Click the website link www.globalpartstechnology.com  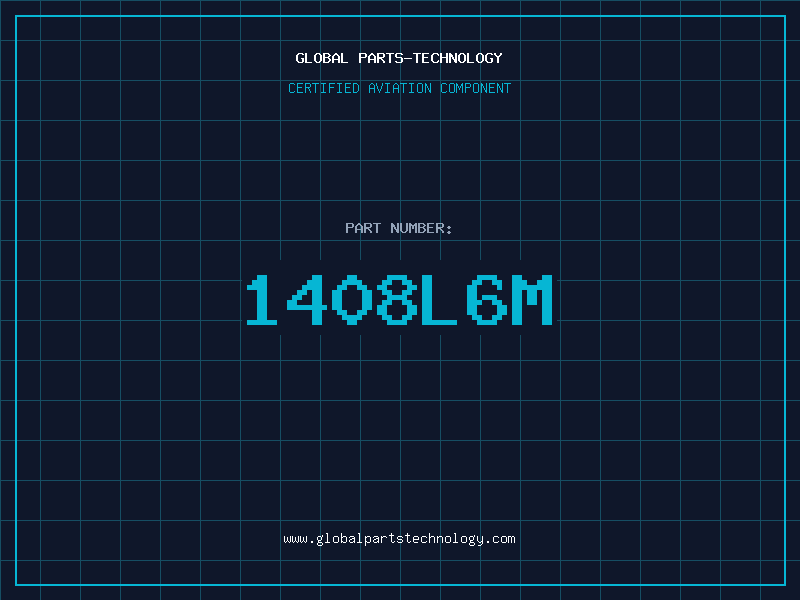399,538
